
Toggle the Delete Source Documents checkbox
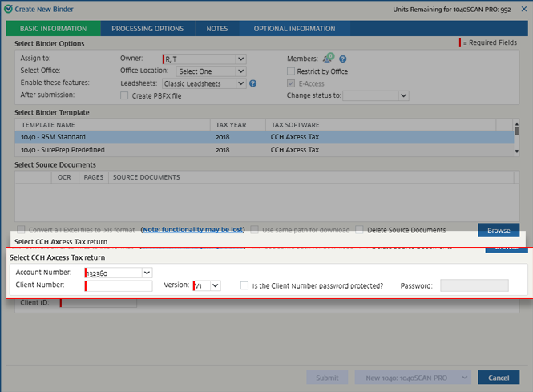360,230
